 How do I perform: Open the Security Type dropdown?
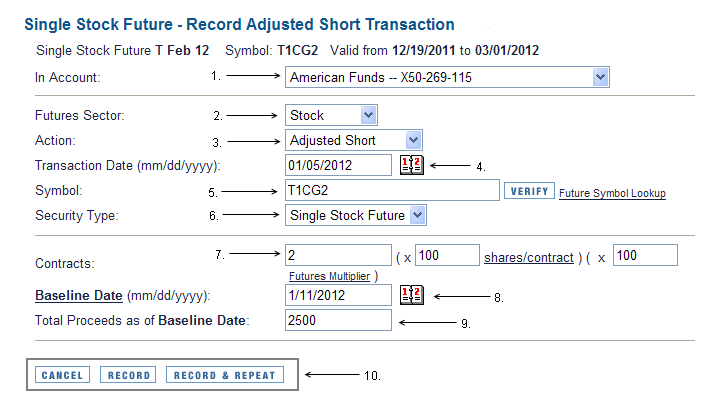pyautogui.click(x=356, y=215)
